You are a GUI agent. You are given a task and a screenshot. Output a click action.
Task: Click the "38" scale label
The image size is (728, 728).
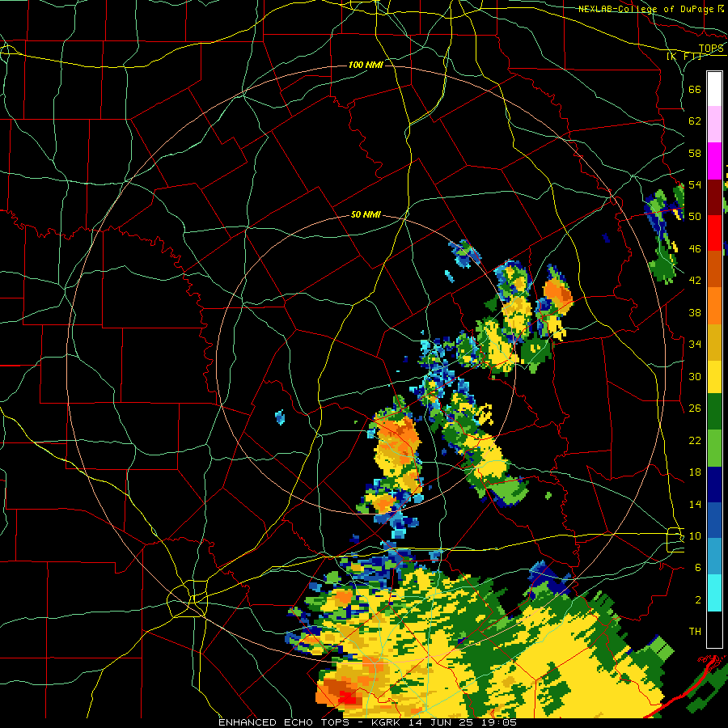pyautogui.click(x=695, y=312)
